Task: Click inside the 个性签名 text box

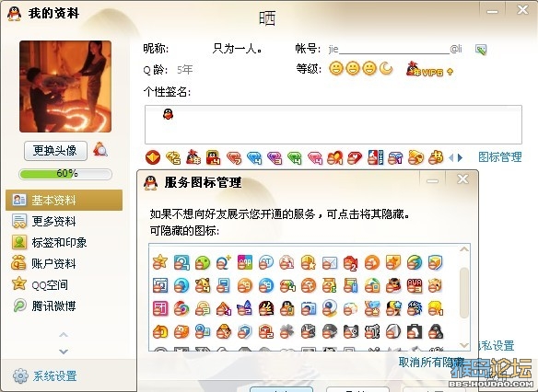Action: pos(333,124)
